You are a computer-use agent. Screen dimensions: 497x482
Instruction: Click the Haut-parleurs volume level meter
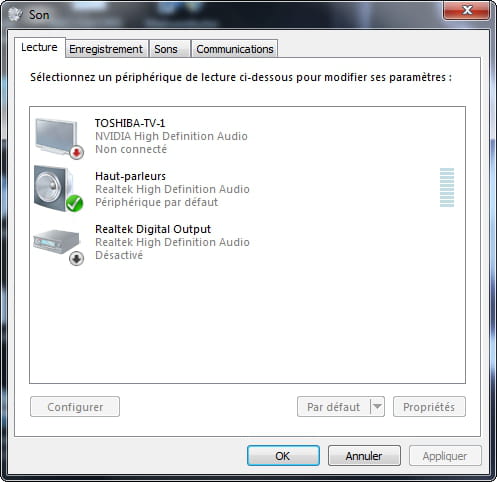point(447,188)
